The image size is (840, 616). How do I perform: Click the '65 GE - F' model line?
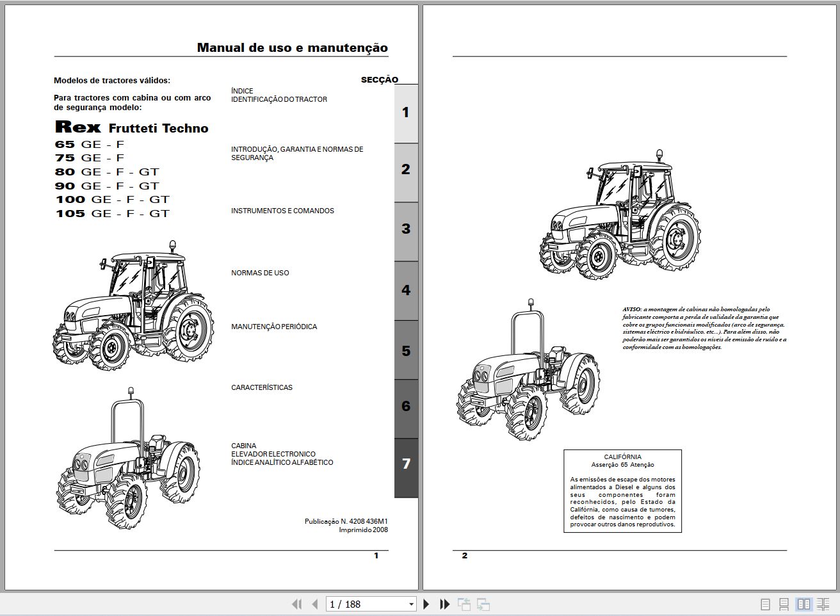pos(90,145)
